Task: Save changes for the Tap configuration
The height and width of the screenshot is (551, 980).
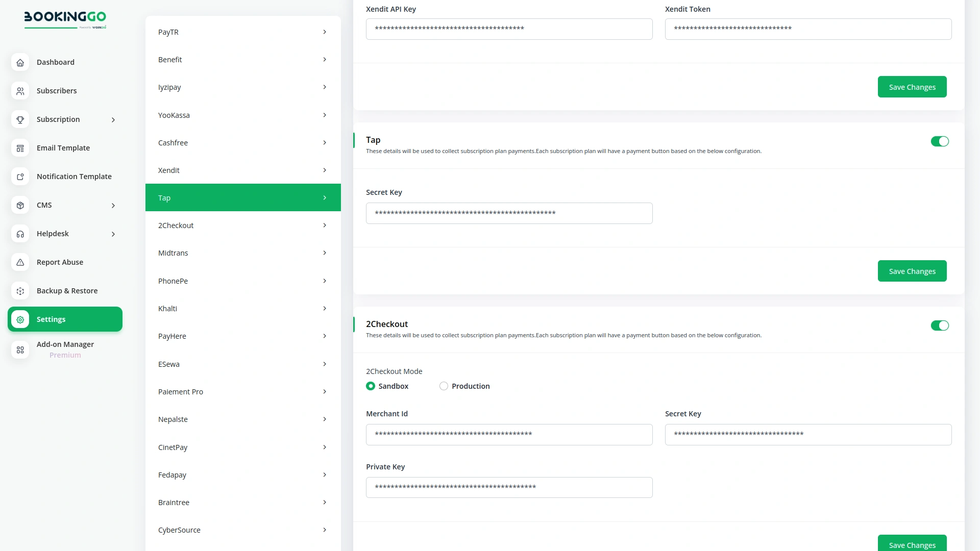Action: (912, 271)
